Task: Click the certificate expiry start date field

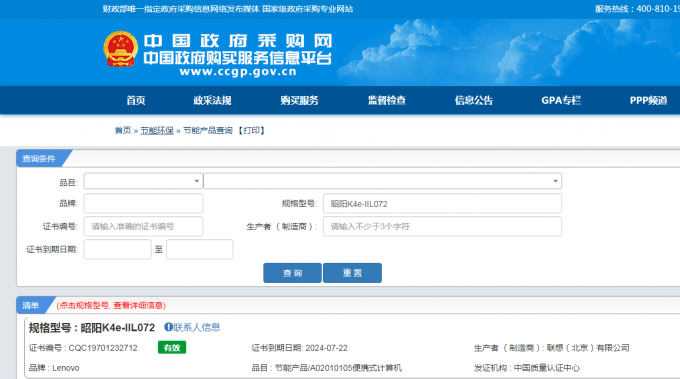Action: 118,249
